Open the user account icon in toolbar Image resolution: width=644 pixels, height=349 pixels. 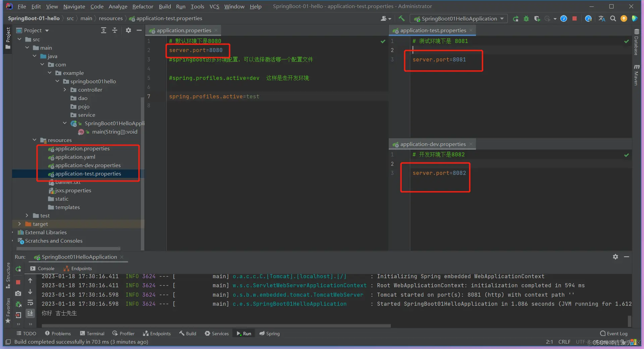(386, 19)
